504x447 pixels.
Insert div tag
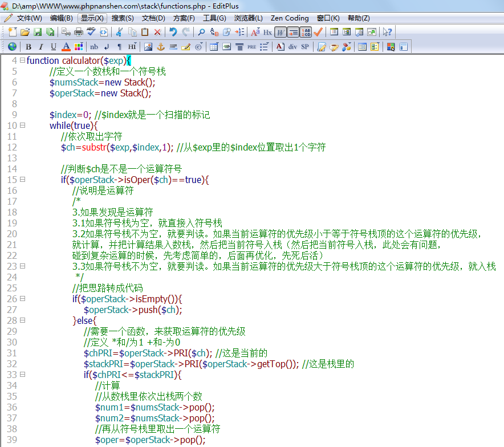click(x=292, y=47)
